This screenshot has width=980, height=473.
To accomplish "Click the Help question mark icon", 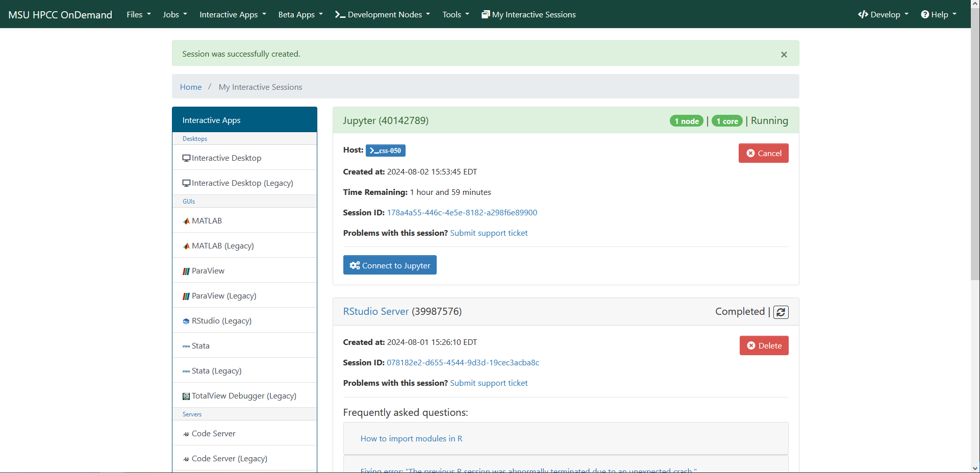I will point(925,14).
